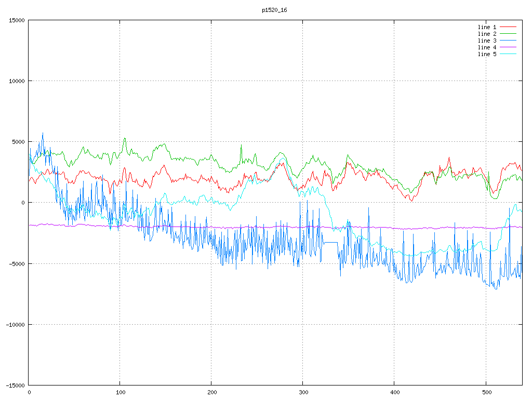532x399 pixels.
Task: Click the chart title p1520_16
Action: pos(274,10)
